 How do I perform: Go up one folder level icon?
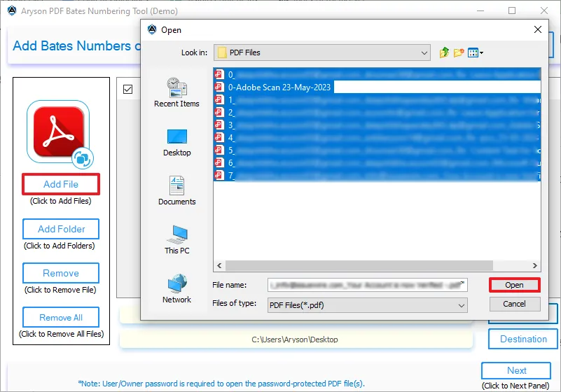pos(444,52)
